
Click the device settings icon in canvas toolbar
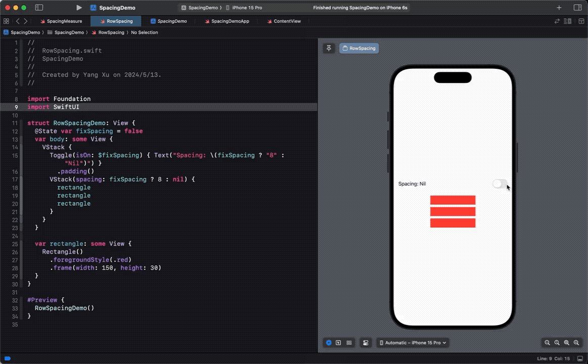(366, 343)
